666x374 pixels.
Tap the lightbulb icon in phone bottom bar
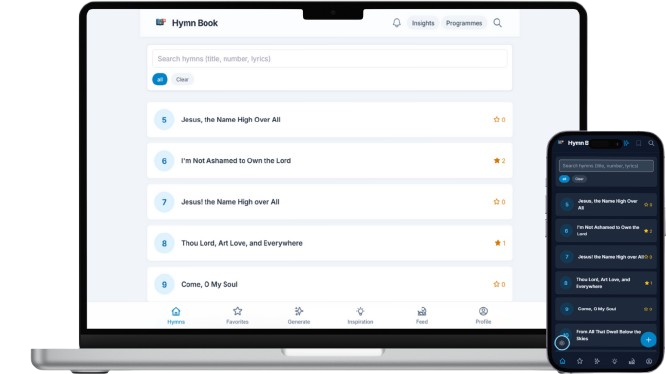point(614,361)
